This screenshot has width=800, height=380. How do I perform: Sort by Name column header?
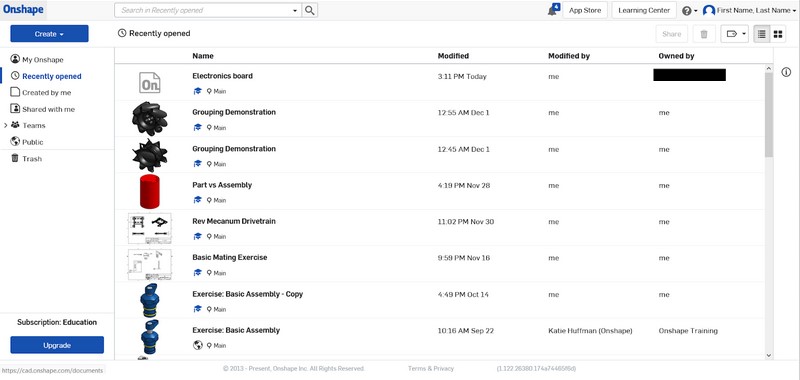(x=203, y=56)
